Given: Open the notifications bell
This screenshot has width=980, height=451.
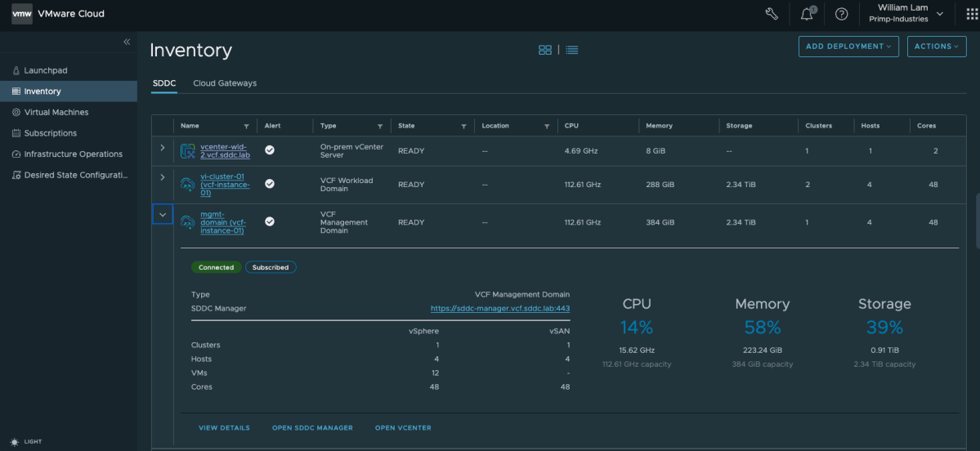Looking at the screenshot, I should click(x=807, y=15).
